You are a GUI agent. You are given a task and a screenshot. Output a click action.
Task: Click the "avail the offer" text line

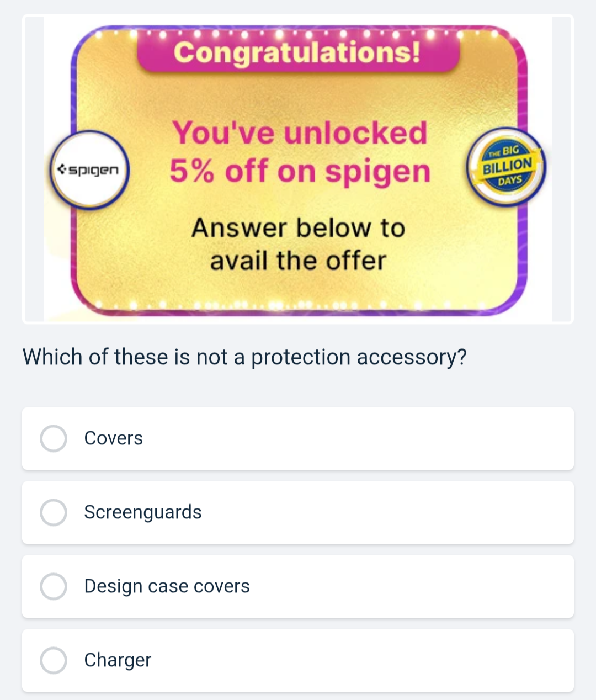(x=298, y=261)
